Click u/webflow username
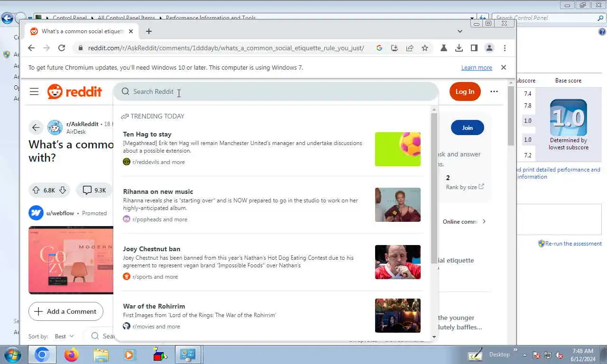Screen dimensions: 607x364 pyautogui.click(x=60, y=213)
